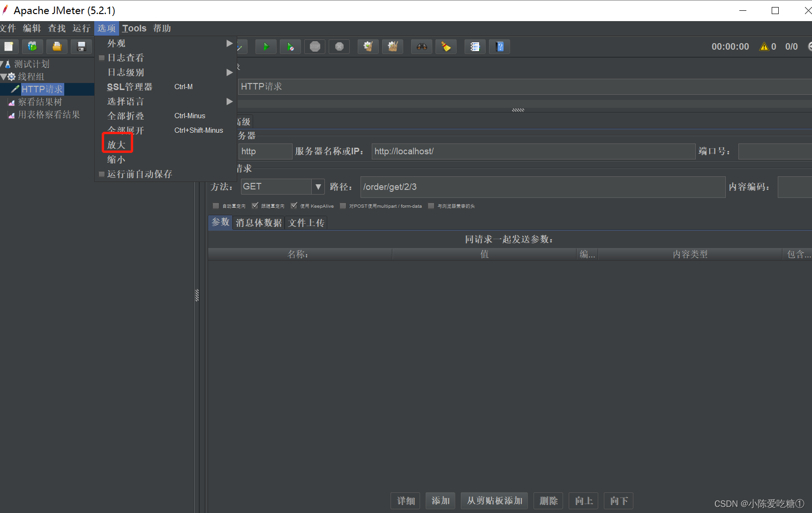Viewport: 812px width, 513px height.
Task: Open Search with binoculars icon
Action: tap(422, 46)
